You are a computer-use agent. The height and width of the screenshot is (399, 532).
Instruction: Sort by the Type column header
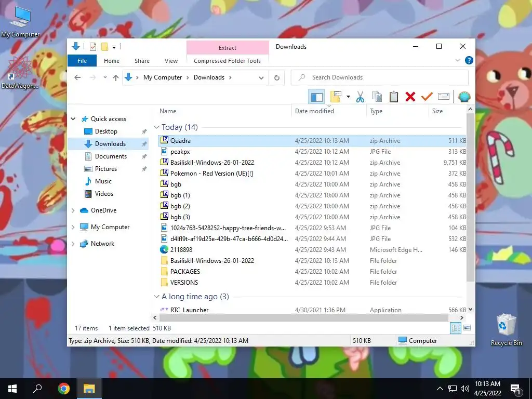coord(397,111)
